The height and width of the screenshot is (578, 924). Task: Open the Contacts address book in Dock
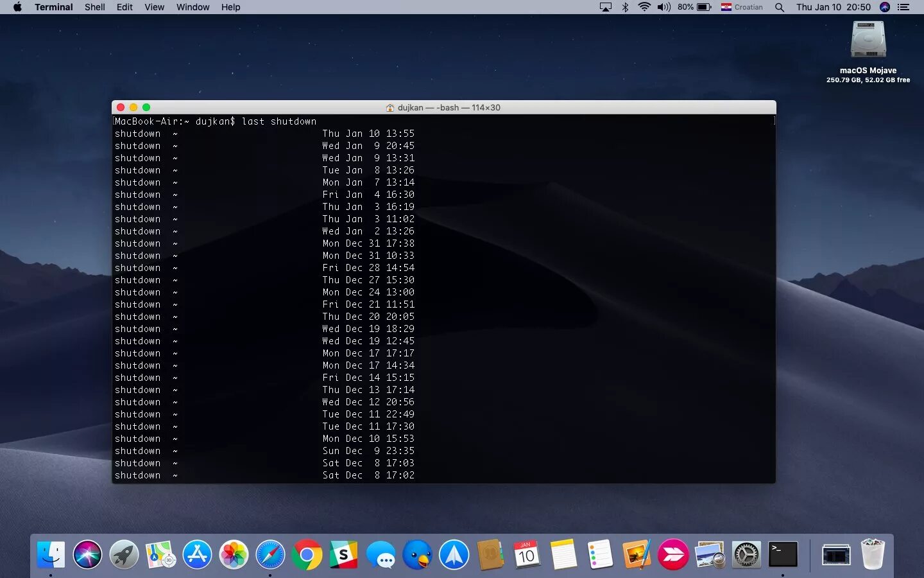[490, 554]
